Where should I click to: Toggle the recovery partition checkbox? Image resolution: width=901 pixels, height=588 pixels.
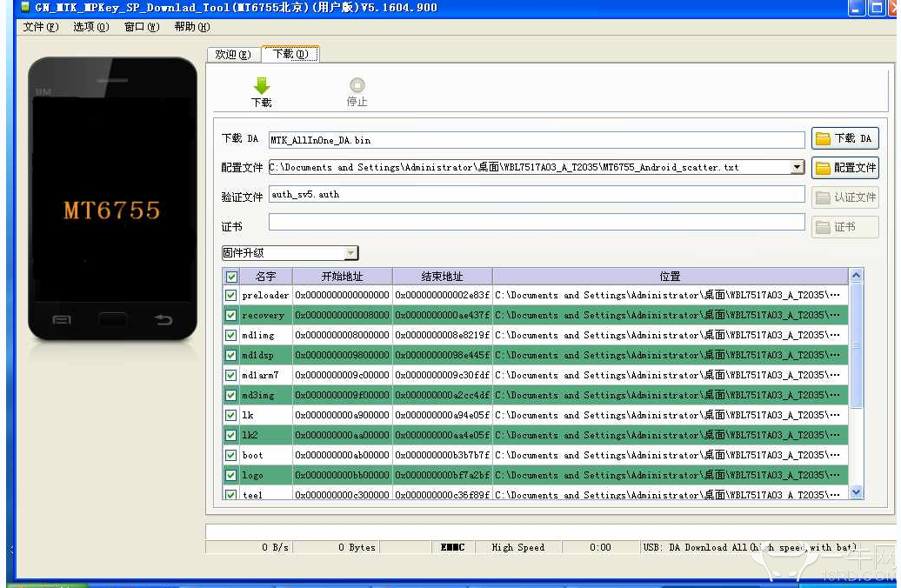point(230,316)
